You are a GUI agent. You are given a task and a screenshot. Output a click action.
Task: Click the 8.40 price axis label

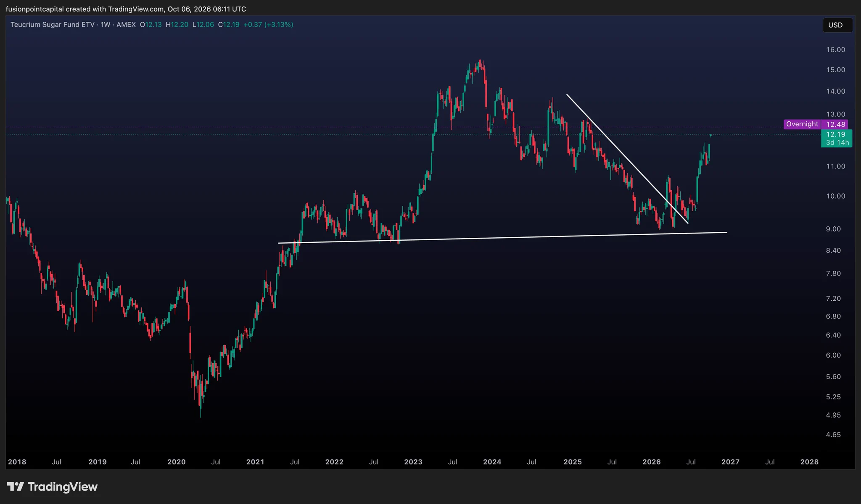(x=833, y=250)
